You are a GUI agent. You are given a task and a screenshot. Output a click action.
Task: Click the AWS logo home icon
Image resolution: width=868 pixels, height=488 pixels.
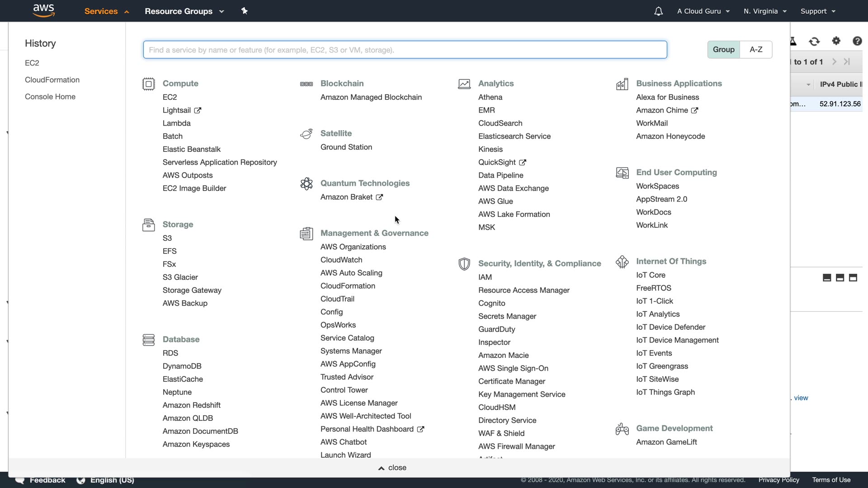[44, 10]
